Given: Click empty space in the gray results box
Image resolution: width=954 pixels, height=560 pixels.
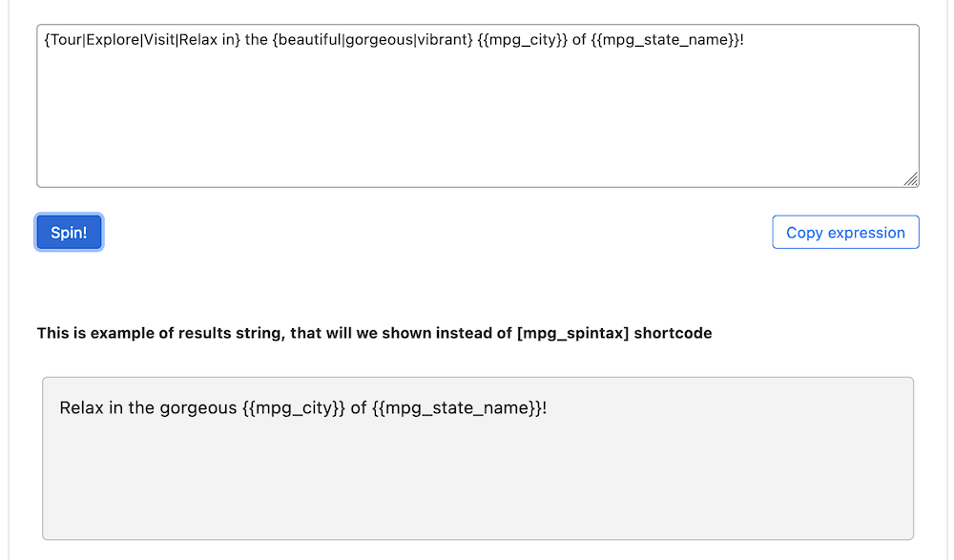Looking at the screenshot, I should pyautogui.click(x=477, y=487).
